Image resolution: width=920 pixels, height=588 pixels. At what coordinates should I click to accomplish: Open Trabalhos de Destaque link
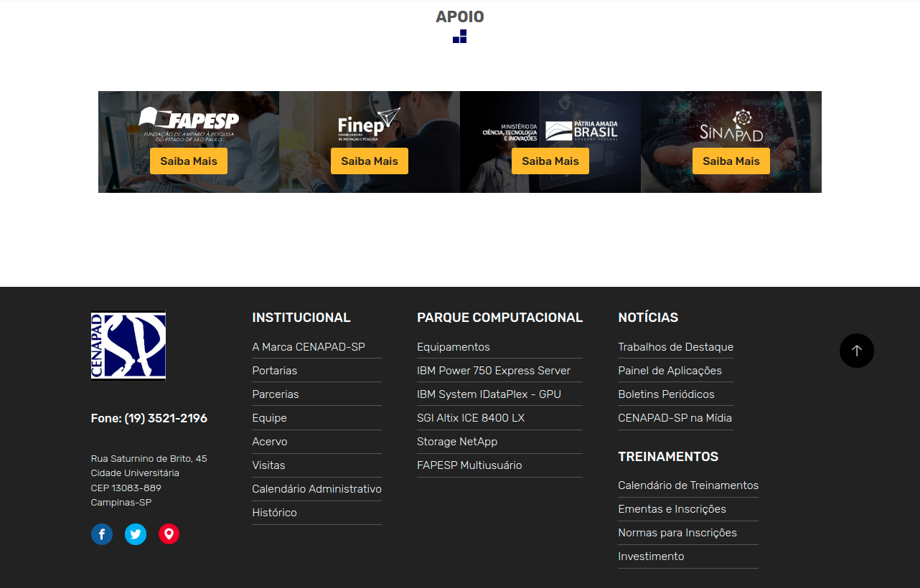(x=676, y=347)
